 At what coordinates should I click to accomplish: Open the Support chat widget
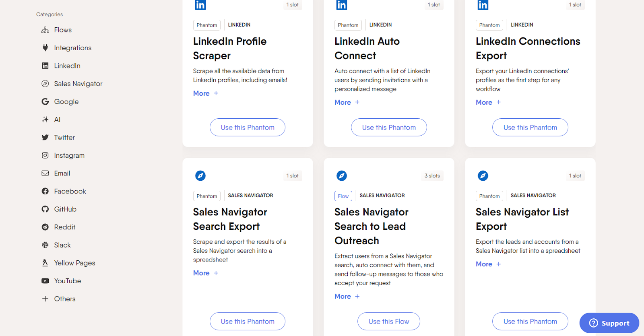(x=609, y=323)
